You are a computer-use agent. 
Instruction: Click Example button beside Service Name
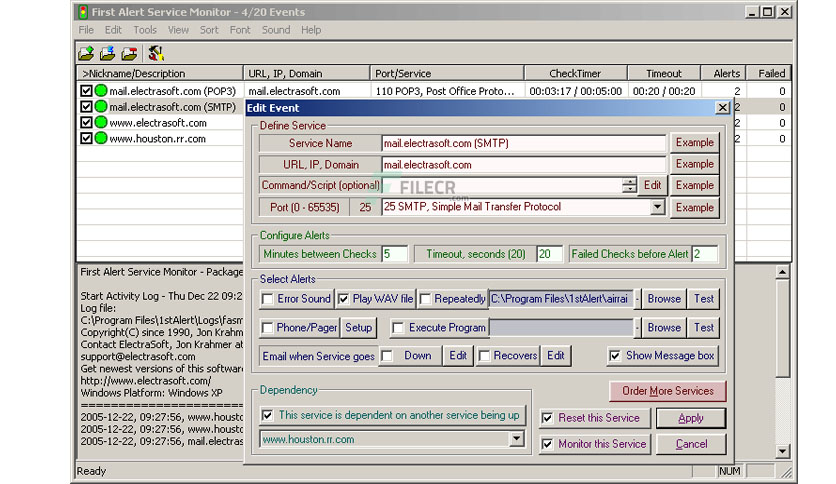tap(694, 143)
